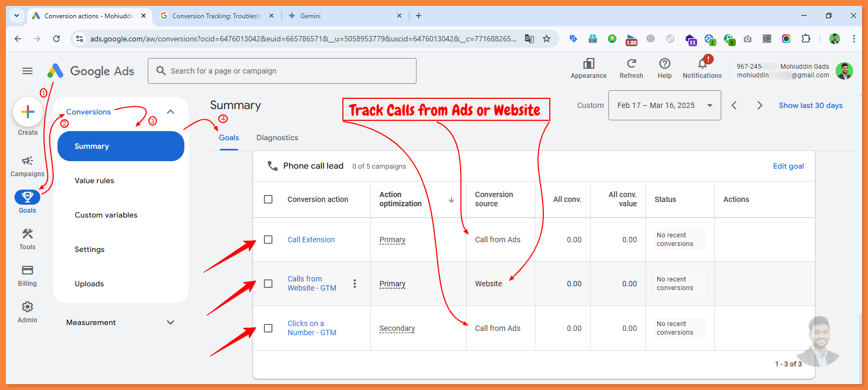Click Edit goal link

(x=788, y=166)
